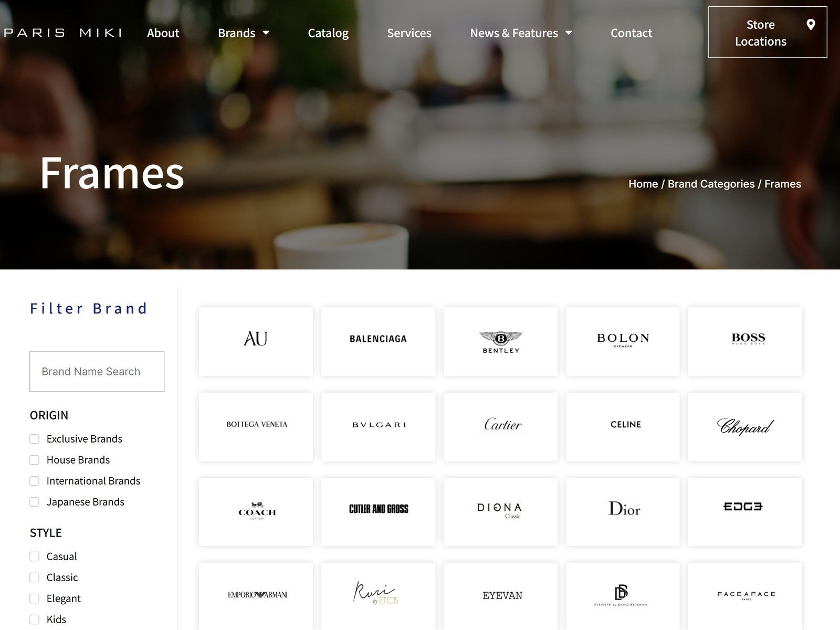The image size is (840, 630).
Task: Open the Services menu item
Action: (409, 33)
